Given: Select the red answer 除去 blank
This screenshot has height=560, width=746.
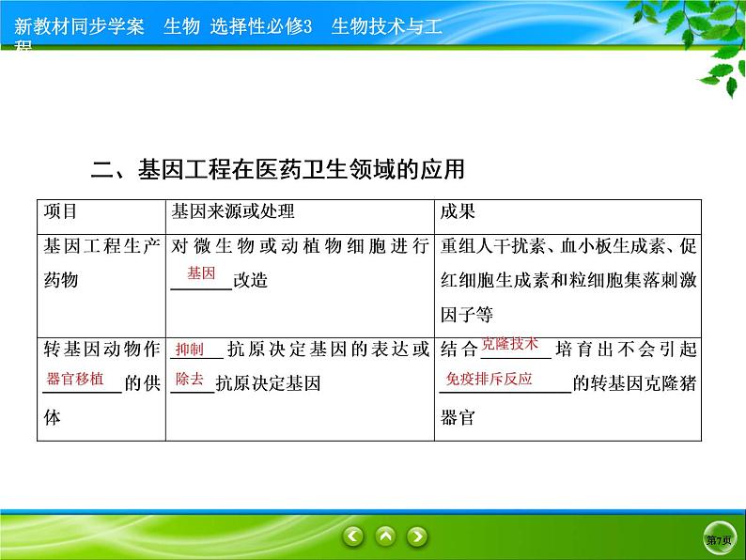Looking at the screenshot, I should (189, 378).
